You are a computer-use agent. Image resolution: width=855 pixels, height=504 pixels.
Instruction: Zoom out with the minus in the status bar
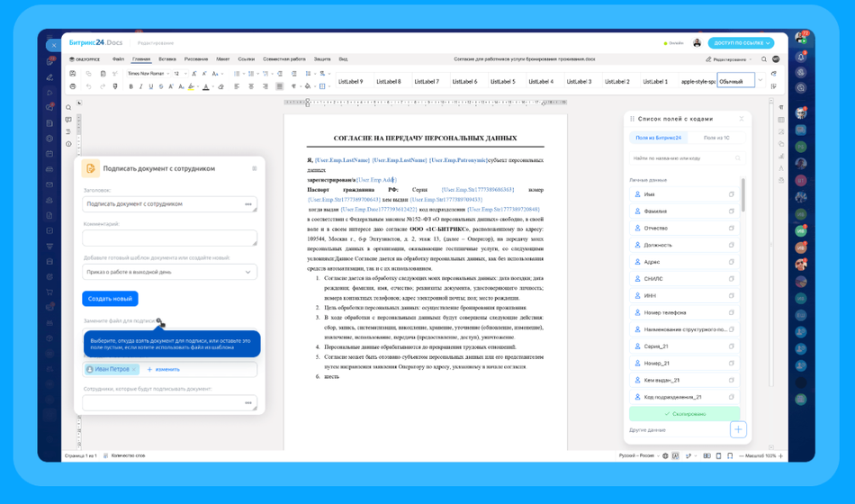[x=741, y=456]
